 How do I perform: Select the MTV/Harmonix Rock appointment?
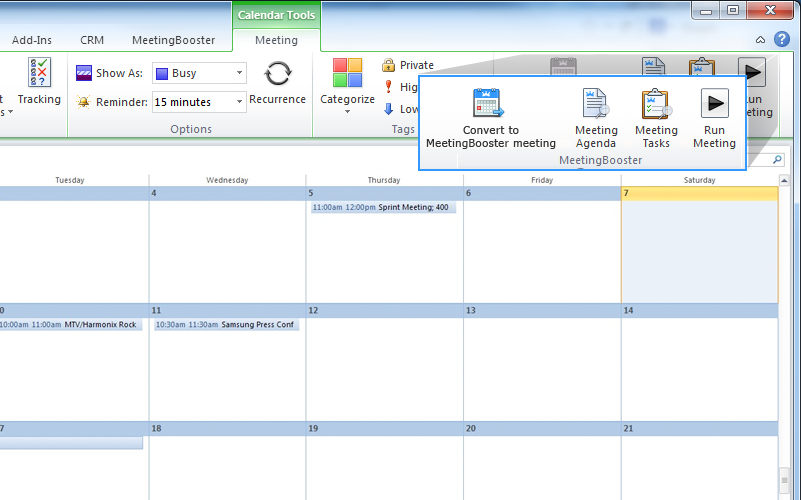[70, 325]
